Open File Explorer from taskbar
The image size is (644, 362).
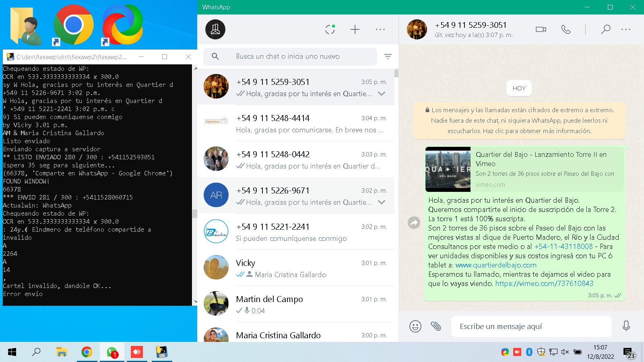click(62, 352)
